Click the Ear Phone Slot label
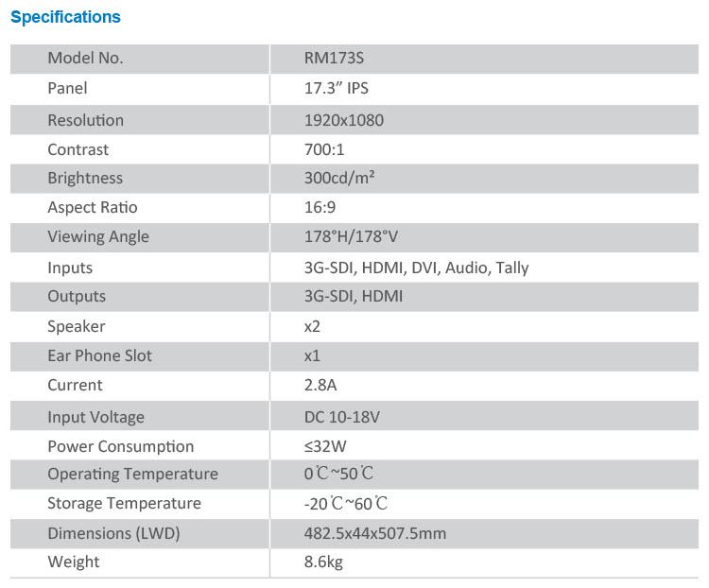 (99, 355)
